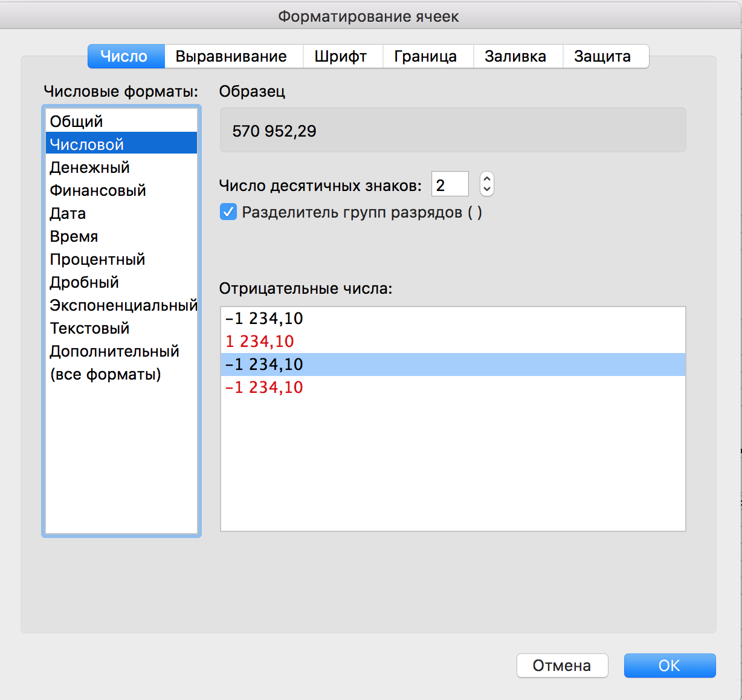Uncheck Разделитель групп разрядов checkbox
This screenshot has height=700, width=742.
coord(228,212)
